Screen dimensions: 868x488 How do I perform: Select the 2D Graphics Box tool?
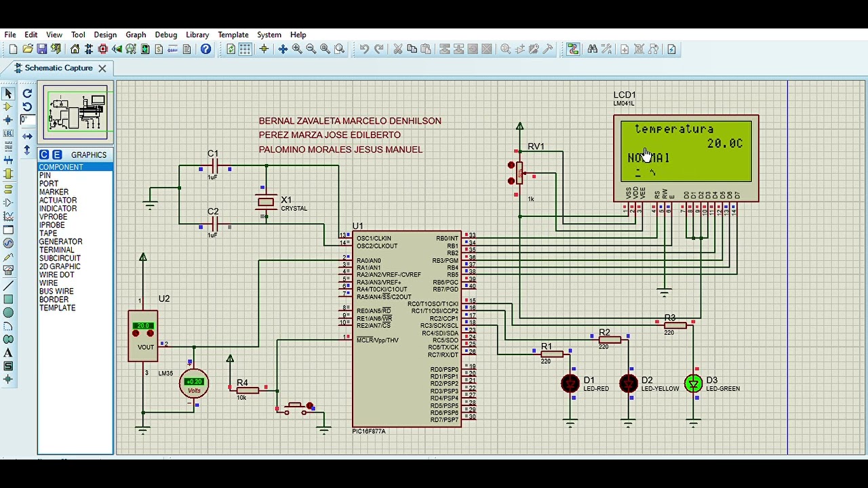point(8,299)
